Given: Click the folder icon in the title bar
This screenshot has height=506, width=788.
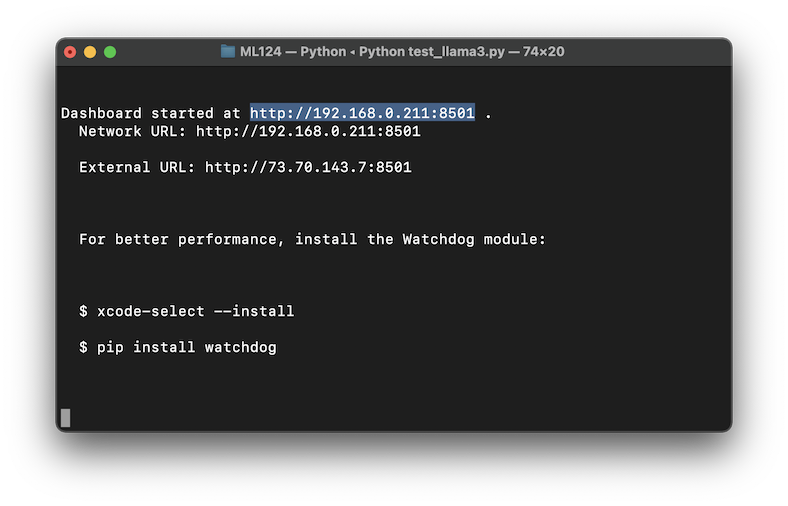Looking at the screenshot, I should [228, 51].
